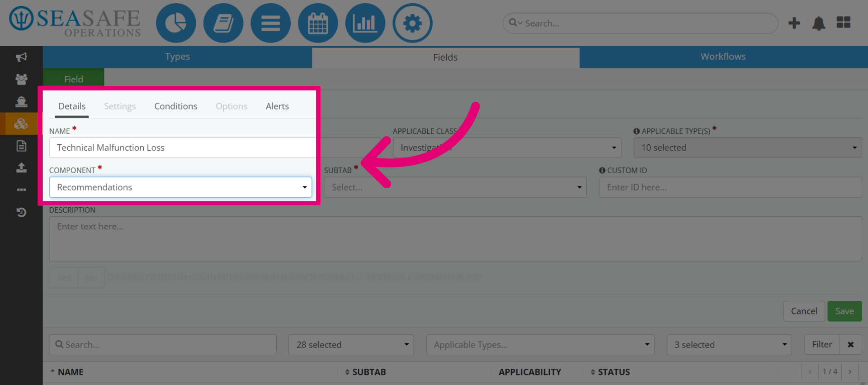Open the logbook icon in top bar
868x385 pixels.
[223, 23]
